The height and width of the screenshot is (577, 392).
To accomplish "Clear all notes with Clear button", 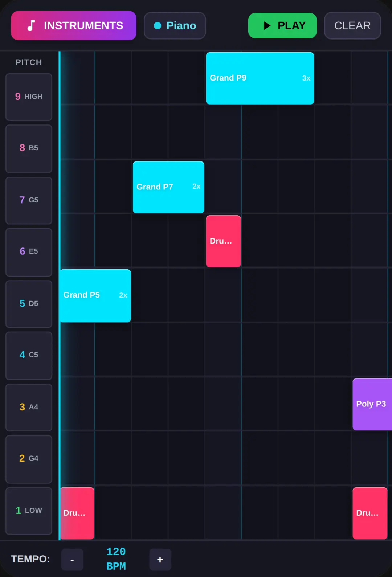I will pos(352,26).
